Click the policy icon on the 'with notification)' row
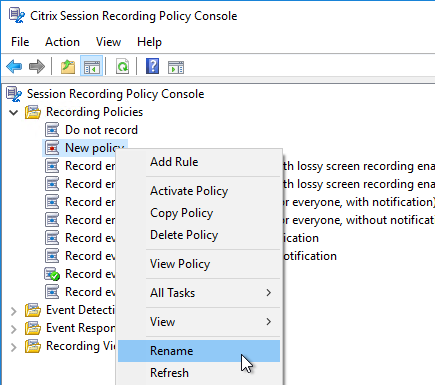The height and width of the screenshot is (385, 435). pyautogui.click(x=52, y=202)
